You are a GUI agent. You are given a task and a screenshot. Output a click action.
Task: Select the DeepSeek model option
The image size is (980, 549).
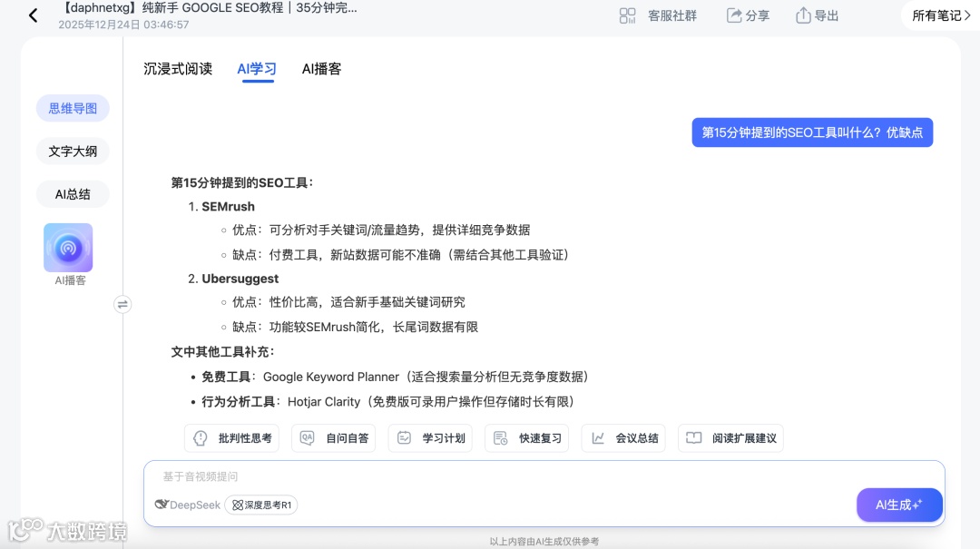pos(188,505)
